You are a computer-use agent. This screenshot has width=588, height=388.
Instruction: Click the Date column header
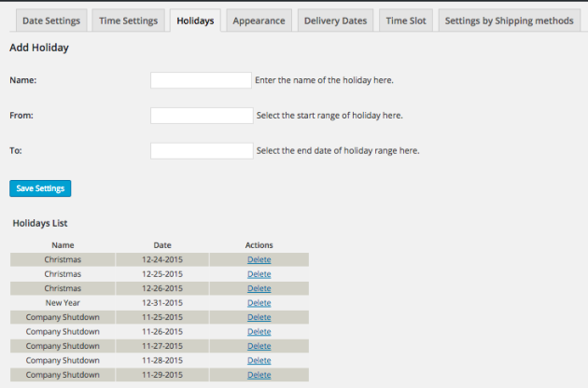pos(162,245)
